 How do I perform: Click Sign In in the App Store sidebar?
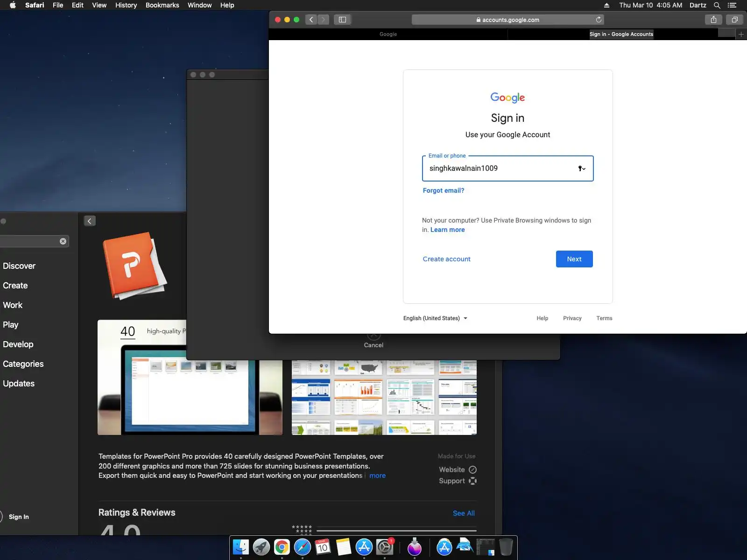[19, 517]
